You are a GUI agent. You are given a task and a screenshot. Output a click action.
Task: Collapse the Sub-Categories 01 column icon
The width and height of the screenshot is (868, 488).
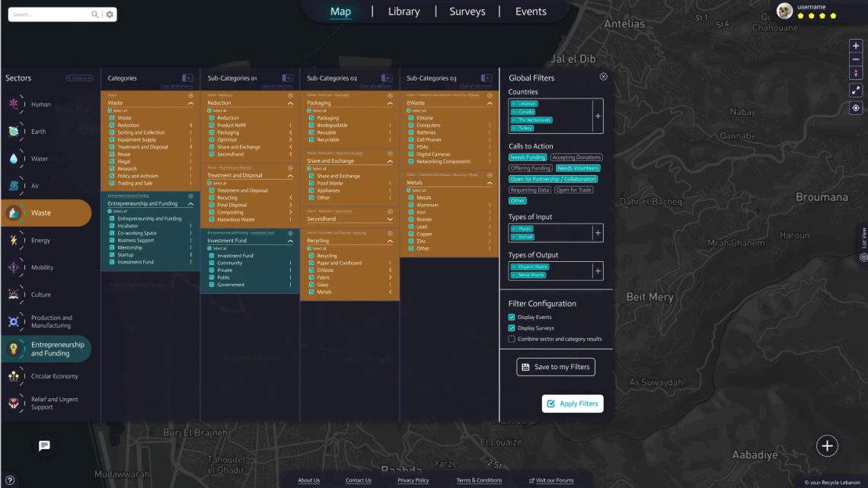pos(287,78)
